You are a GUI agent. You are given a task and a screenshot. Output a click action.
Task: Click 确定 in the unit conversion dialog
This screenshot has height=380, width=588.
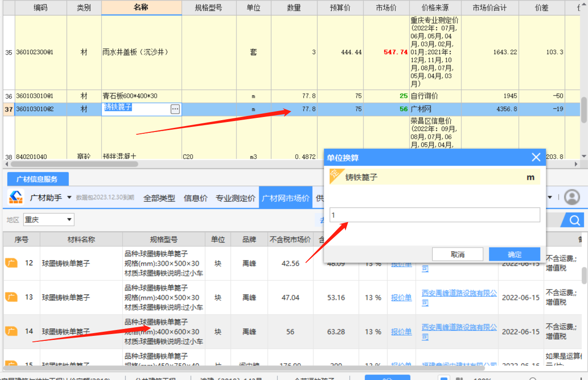(x=515, y=254)
